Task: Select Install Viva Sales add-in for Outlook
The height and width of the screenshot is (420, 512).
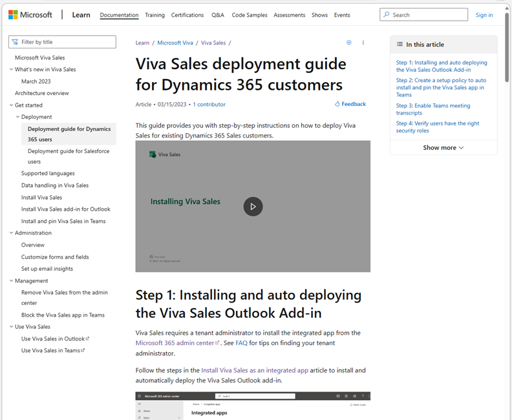Action: pos(66,209)
